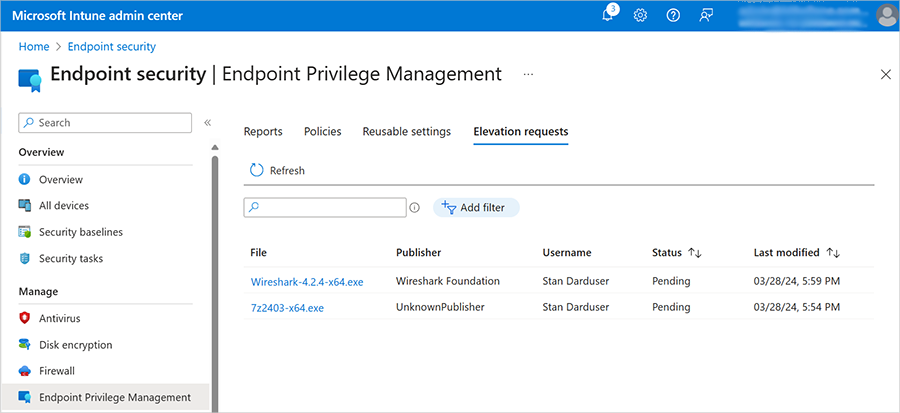The image size is (900, 413).
Task: Sort by Status column arrows
Action: (695, 253)
